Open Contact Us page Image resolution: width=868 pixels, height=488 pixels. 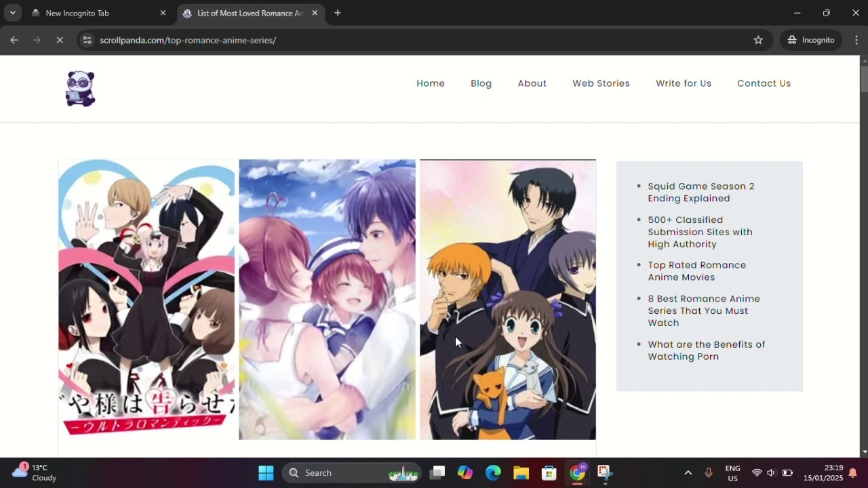click(764, 83)
